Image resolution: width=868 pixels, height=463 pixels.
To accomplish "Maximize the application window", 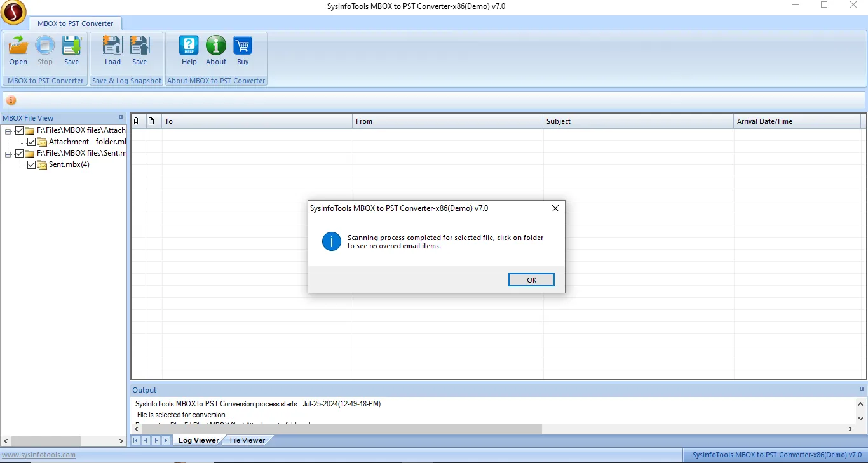I will (825, 5).
